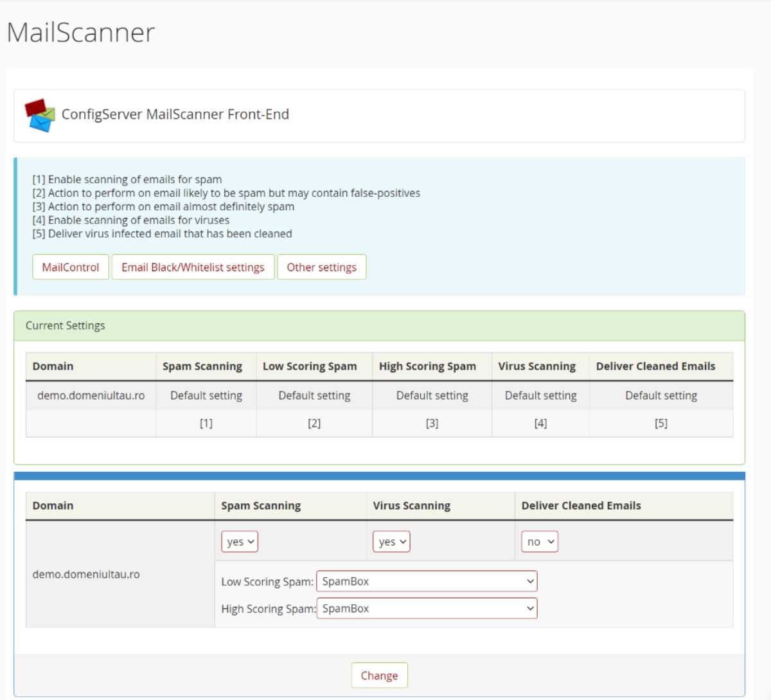Click demo.domeniultau.ro in the Current Settings table

click(91, 395)
